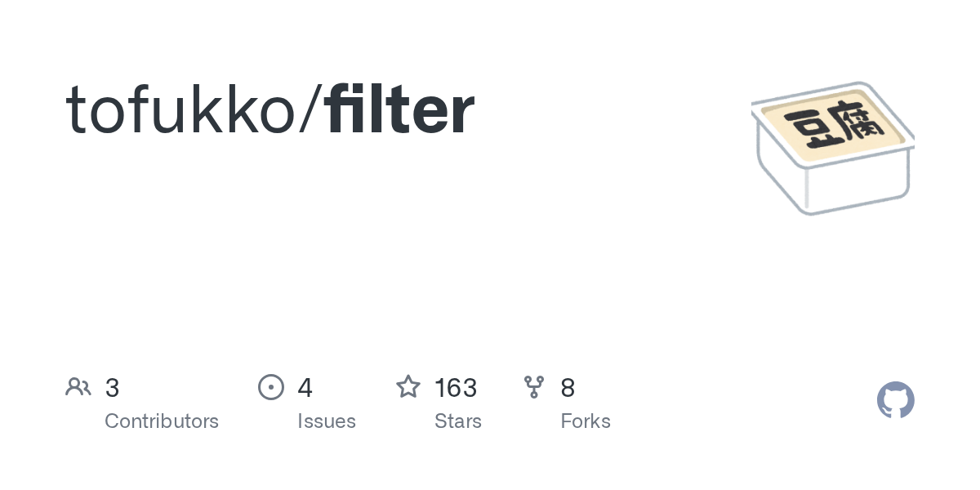Click the star count 163
This screenshot has width=980, height=490.
pyautogui.click(x=456, y=388)
